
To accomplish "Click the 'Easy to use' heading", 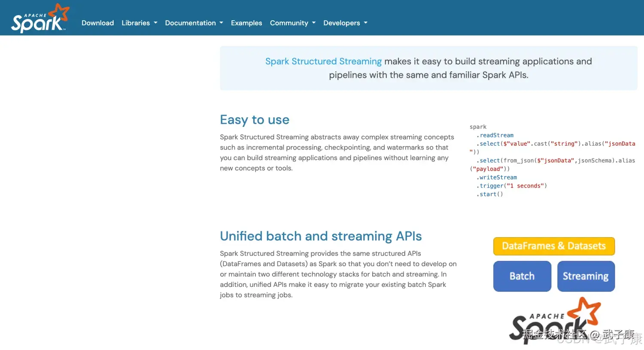I will click(x=255, y=120).
